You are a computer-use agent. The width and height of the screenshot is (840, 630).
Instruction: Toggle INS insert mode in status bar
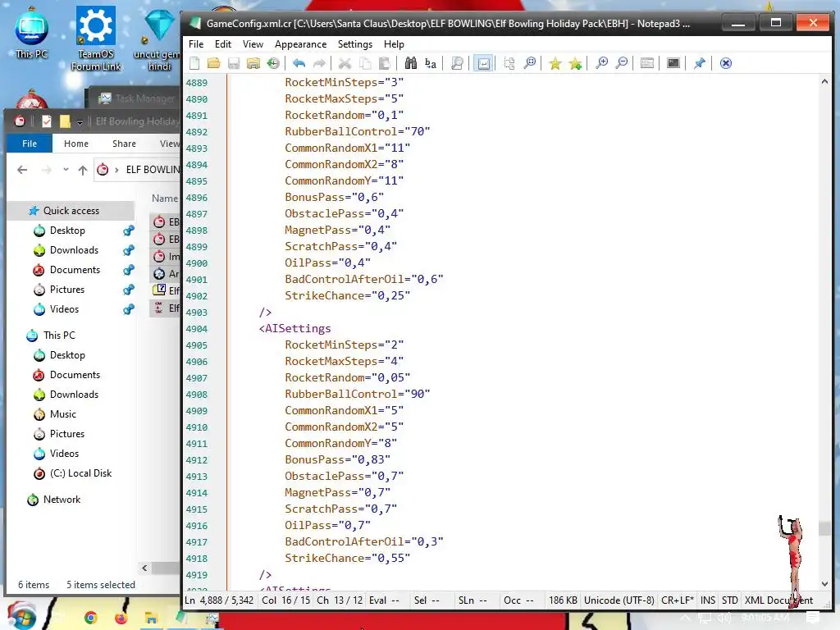pyautogui.click(x=708, y=600)
